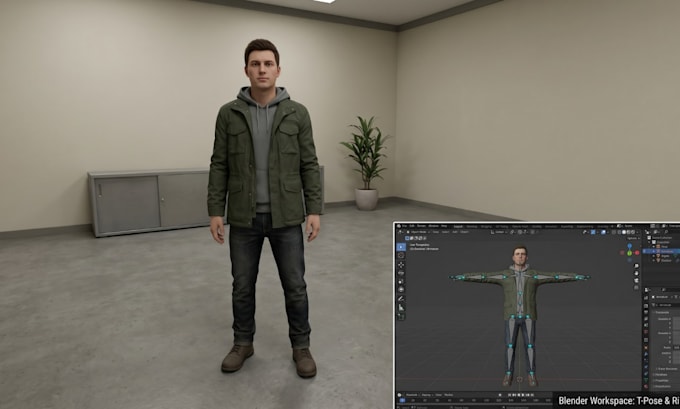Switch to rendered viewport shading
This screenshot has width=680, height=409.
click(633, 232)
